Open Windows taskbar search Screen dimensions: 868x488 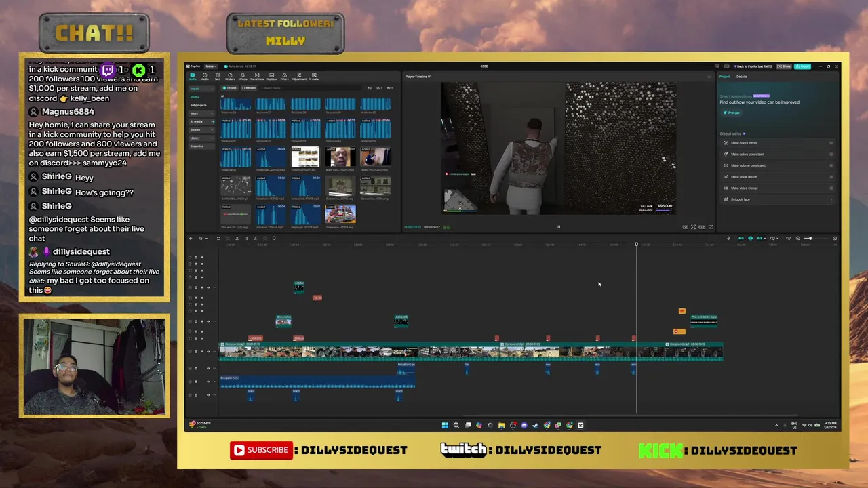point(456,425)
